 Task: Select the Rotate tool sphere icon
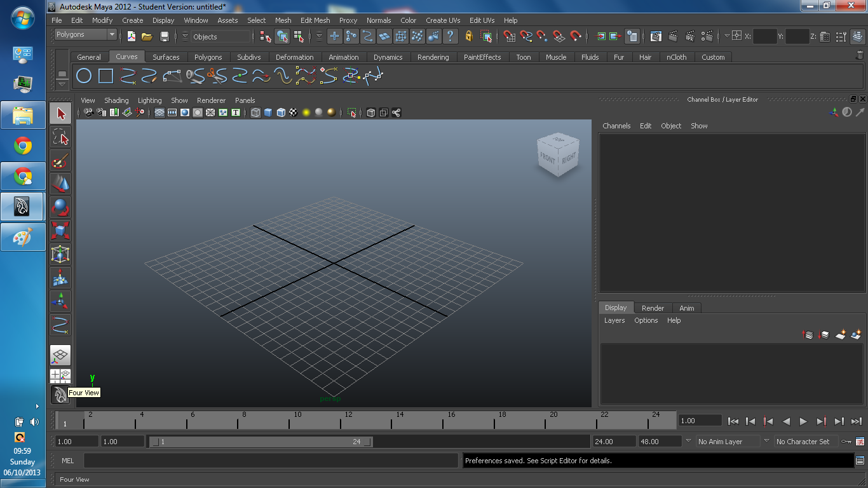(60, 208)
